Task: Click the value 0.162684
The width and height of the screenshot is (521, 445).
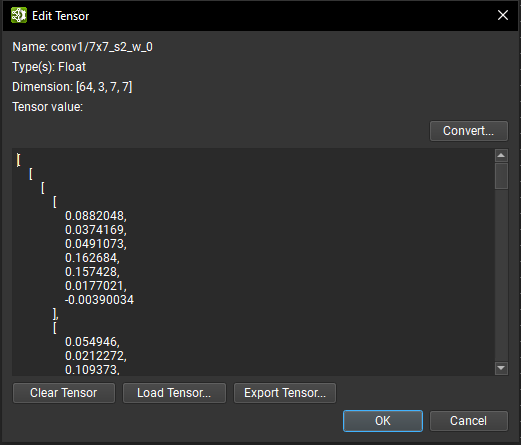Action: pos(92,258)
